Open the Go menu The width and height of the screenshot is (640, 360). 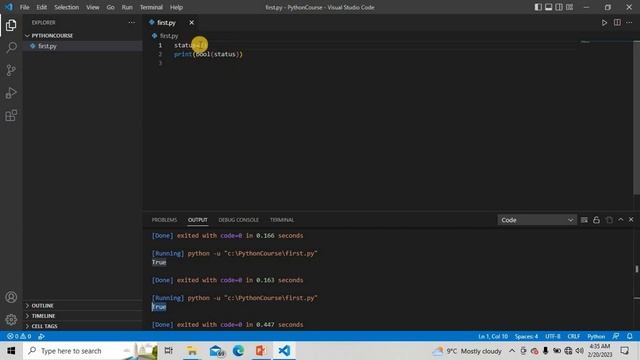tap(110, 7)
